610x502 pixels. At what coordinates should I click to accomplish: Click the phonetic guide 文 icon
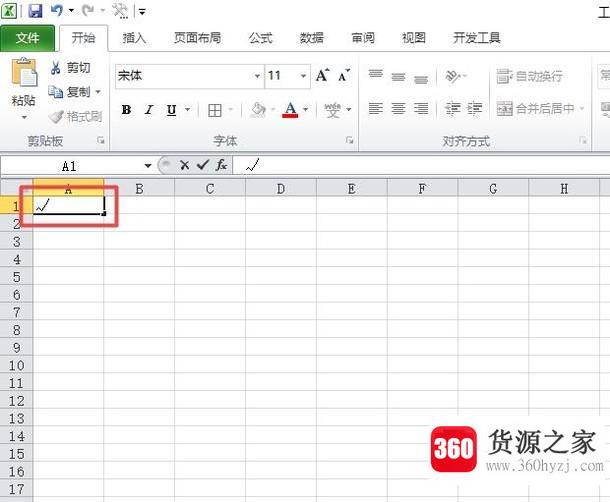point(333,110)
